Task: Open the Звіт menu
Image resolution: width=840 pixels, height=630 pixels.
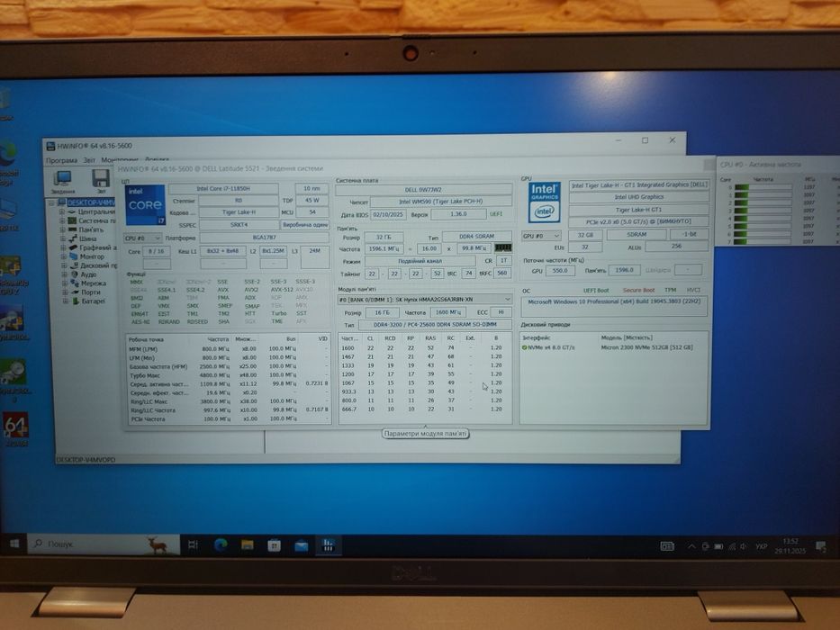Action: pyautogui.click(x=89, y=160)
